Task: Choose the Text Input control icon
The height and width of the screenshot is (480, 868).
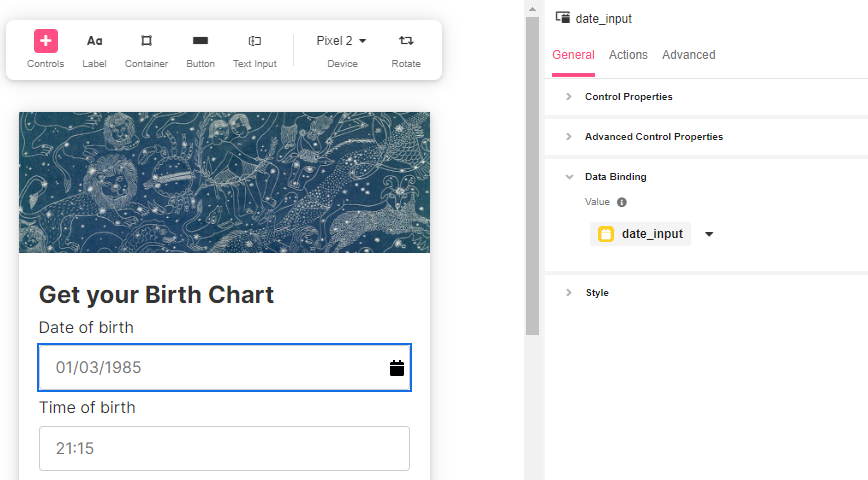Action: 255,41
